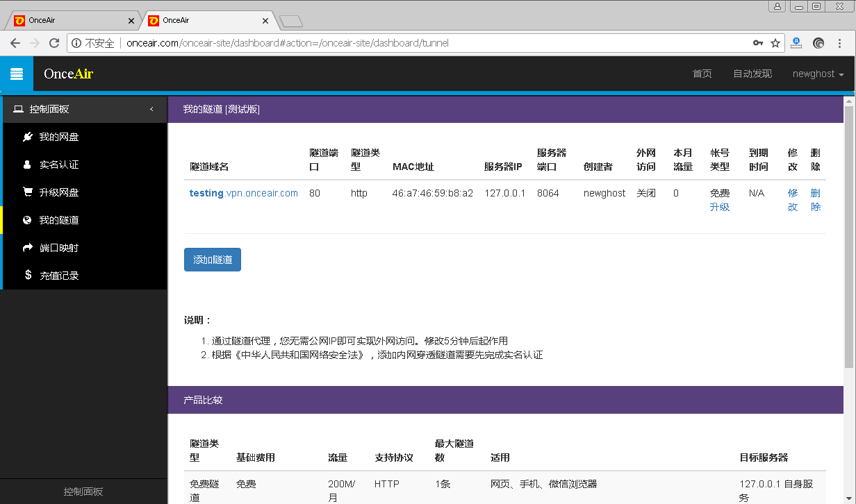Image resolution: width=856 pixels, height=504 pixels.
Task: Click the 产品比较 panel header
Action: tap(505, 400)
